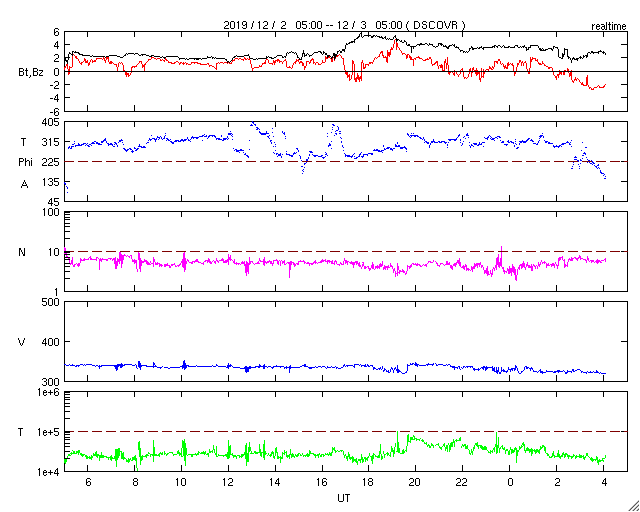This screenshot has height=512, width=640.
Task: Click the '135' angle axis value
Action: (x=51, y=182)
